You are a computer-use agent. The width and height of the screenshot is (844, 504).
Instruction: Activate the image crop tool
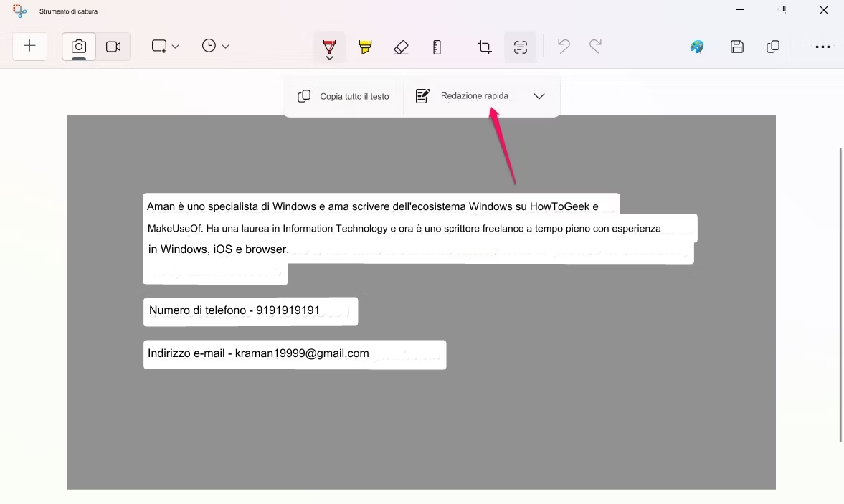coord(485,47)
